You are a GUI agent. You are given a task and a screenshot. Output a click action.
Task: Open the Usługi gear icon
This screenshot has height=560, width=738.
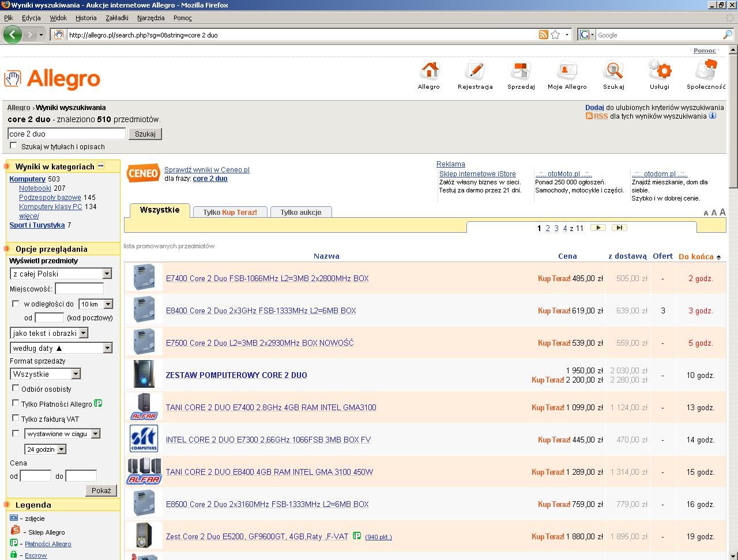tap(660, 71)
